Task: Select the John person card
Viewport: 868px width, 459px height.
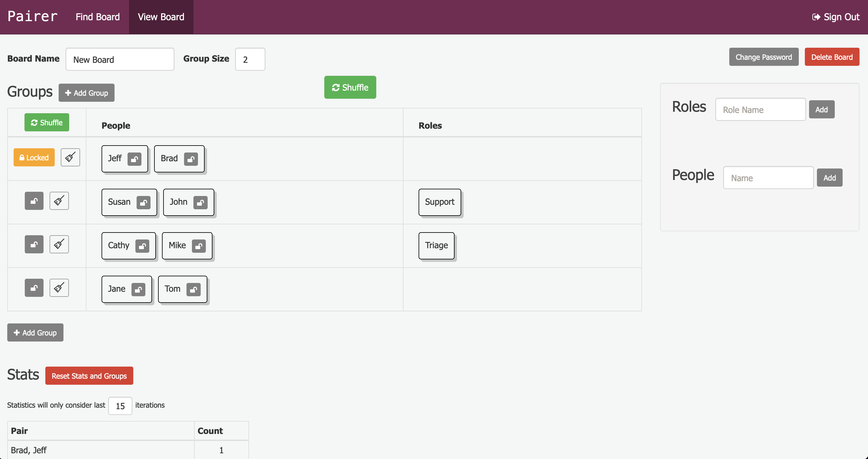Action: click(189, 202)
